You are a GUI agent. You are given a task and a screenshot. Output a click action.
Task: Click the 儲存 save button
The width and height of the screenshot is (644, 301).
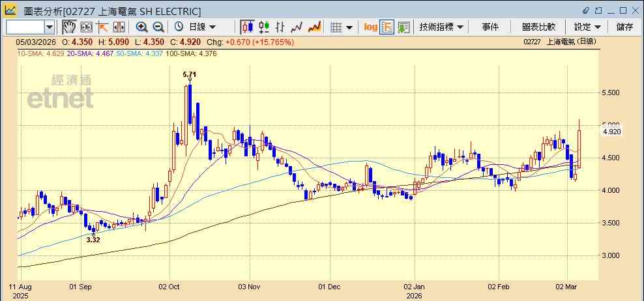click(x=624, y=27)
